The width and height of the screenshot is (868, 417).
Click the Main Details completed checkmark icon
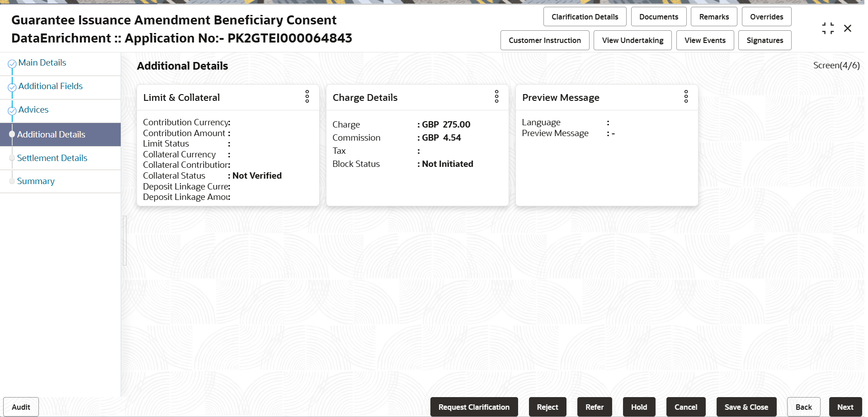pyautogui.click(x=12, y=64)
